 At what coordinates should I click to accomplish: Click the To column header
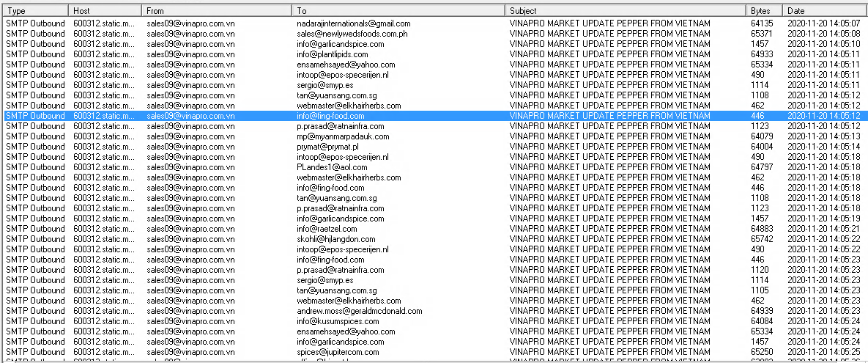398,10
